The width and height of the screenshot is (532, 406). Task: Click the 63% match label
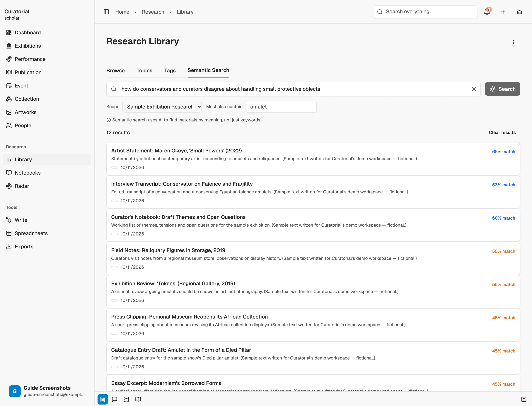tap(503, 185)
